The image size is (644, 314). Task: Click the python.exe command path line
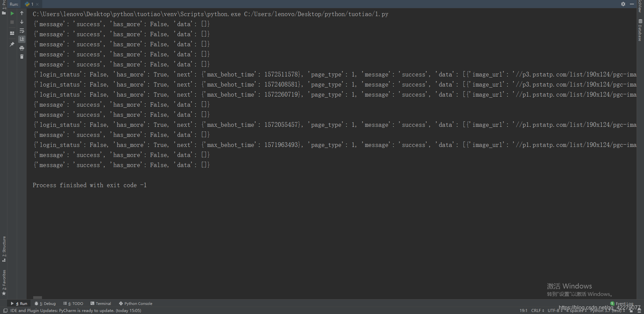(210, 14)
